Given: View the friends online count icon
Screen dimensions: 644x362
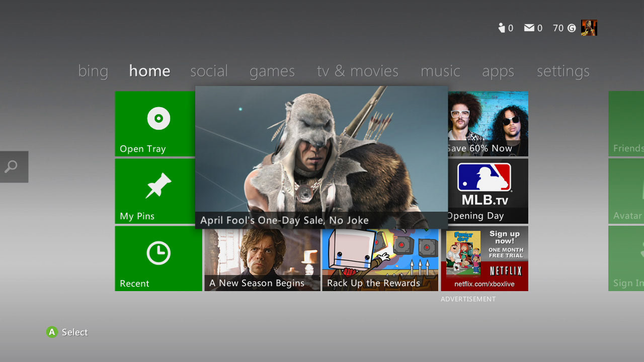Looking at the screenshot, I should click(x=501, y=28).
